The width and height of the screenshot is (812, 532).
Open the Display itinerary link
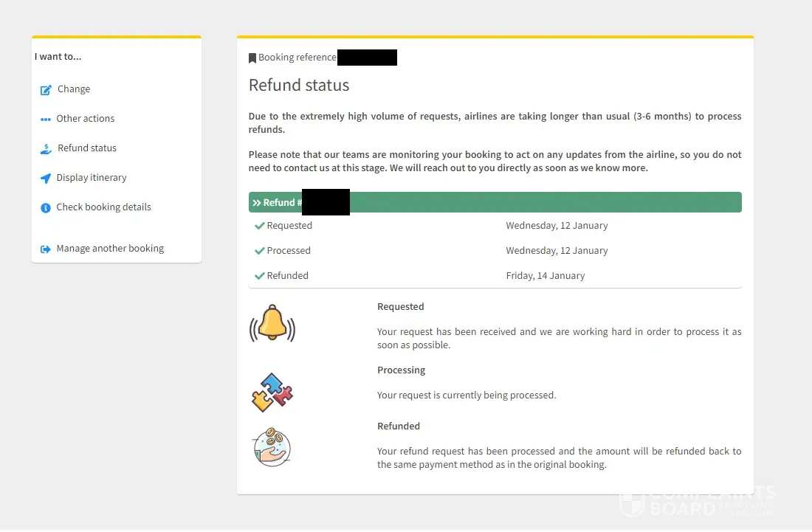tap(92, 178)
